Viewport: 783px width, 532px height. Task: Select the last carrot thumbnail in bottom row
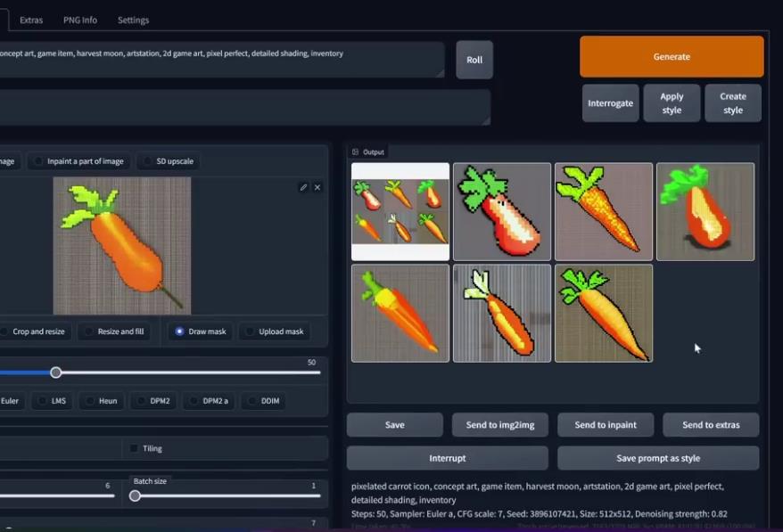tap(604, 313)
